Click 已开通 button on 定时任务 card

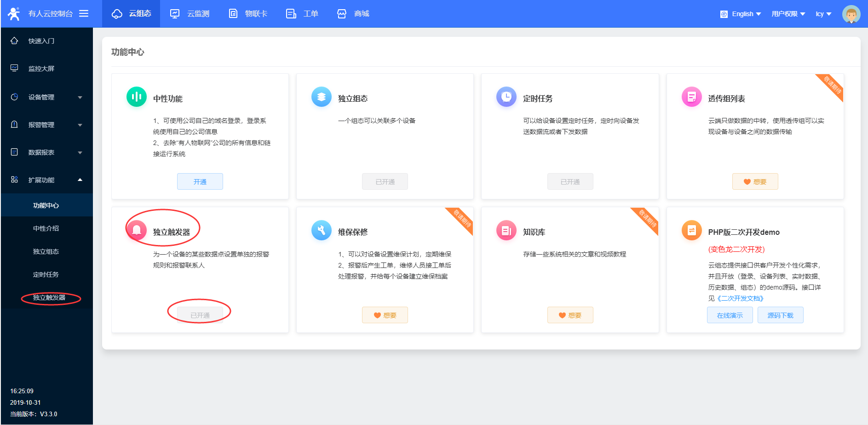tap(570, 181)
